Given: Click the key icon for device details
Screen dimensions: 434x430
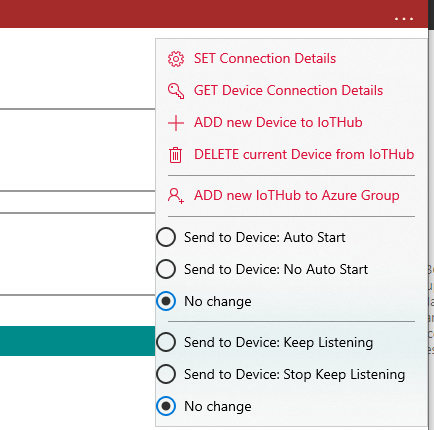Looking at the screenshot, I should [176, 91].
